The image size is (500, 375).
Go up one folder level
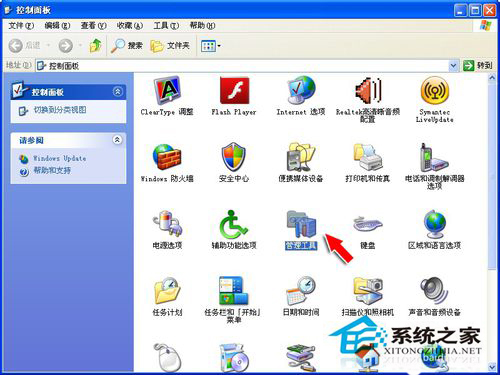tap(96, 46)
